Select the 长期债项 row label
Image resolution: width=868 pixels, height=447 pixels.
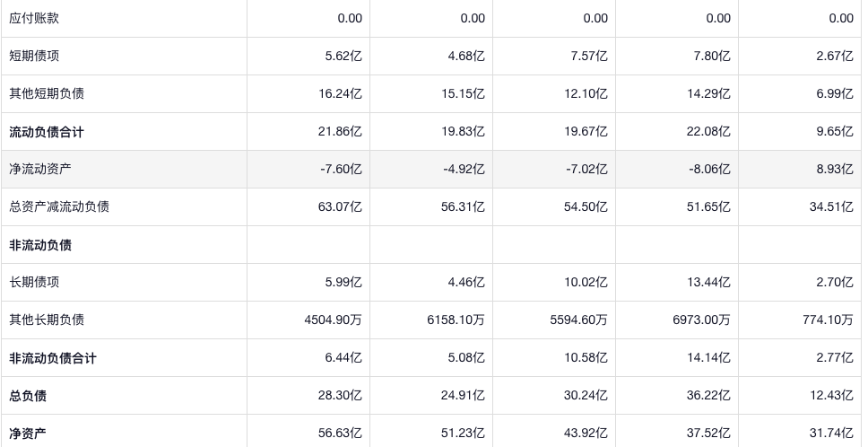34,282
